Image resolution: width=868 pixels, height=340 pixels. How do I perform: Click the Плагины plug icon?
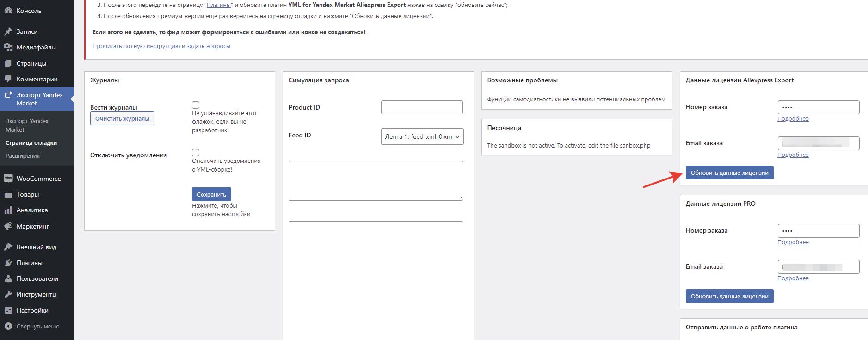8,263
